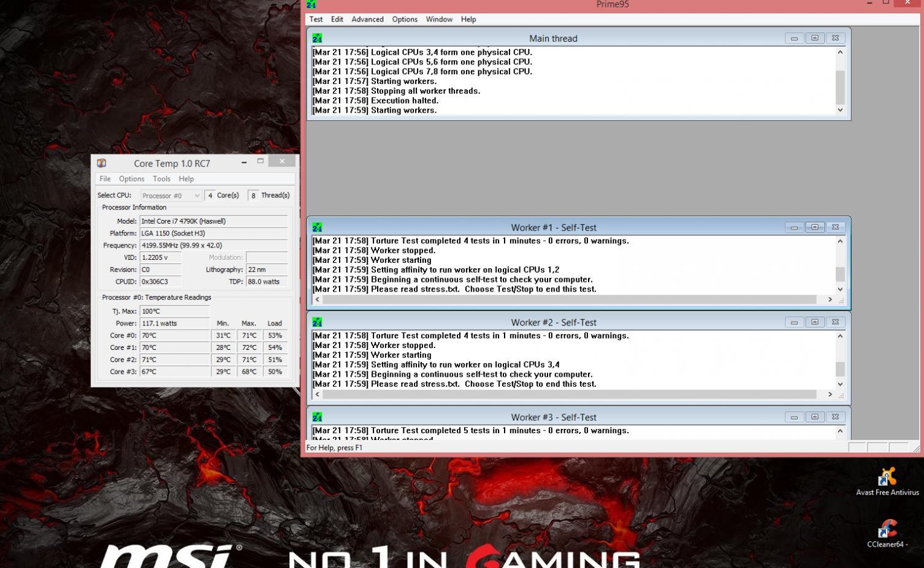Viewport: 924px width, 568px height.
Task: Open the Help menu in Prime95
Action: [468, 19]
